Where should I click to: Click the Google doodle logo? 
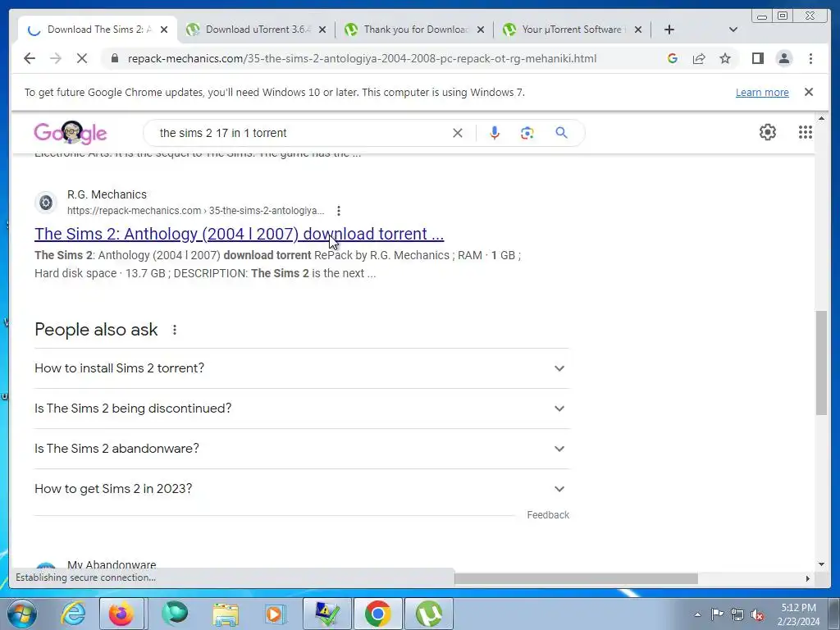71,132
